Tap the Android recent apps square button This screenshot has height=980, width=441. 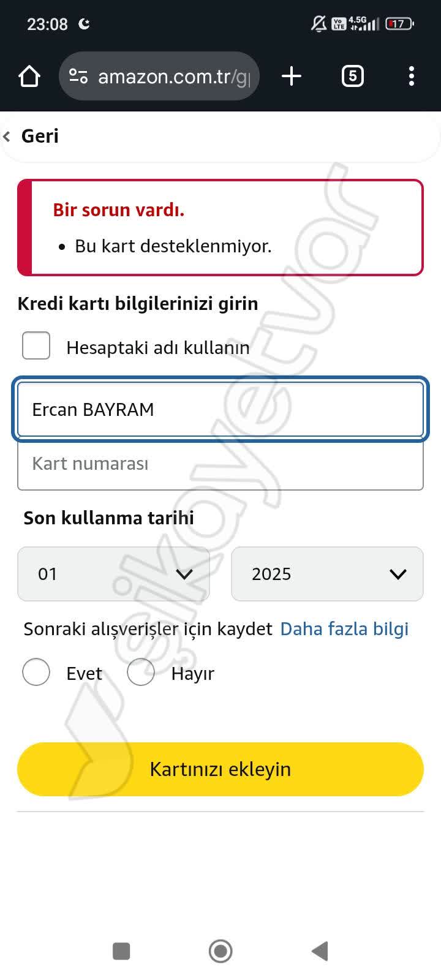click(x=121, y=951)
